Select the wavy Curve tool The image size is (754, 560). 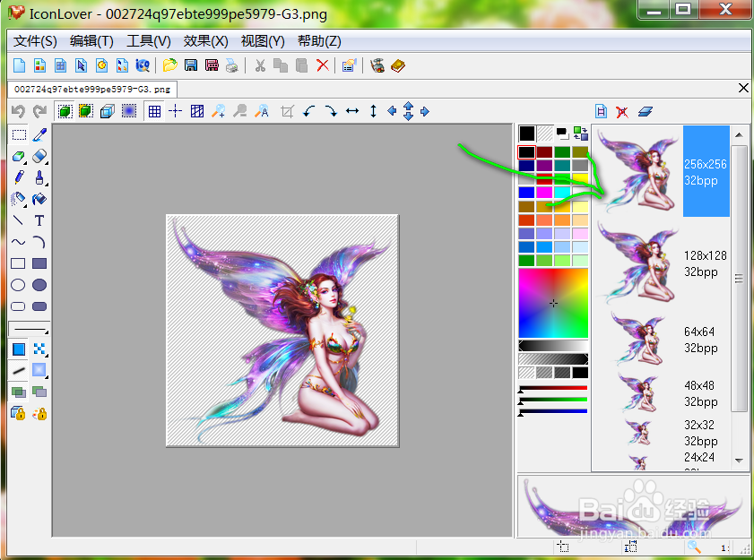pyautogui.click(x=19, y=242)
